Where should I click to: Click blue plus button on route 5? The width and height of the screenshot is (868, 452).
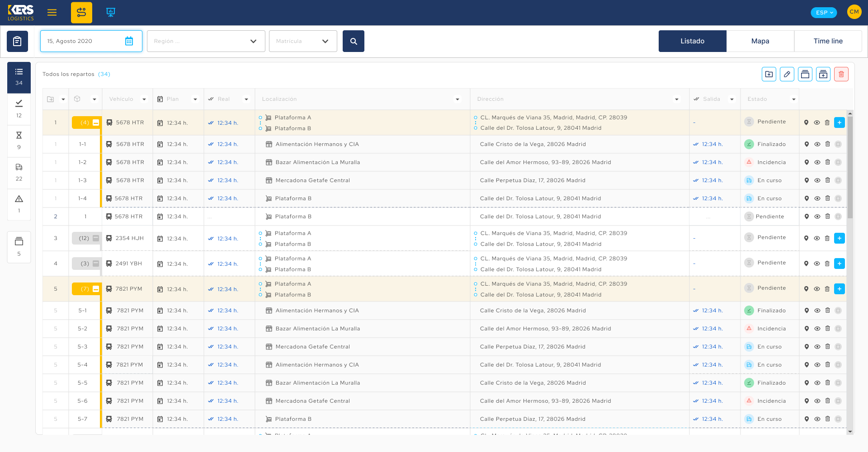pos(839,289)
